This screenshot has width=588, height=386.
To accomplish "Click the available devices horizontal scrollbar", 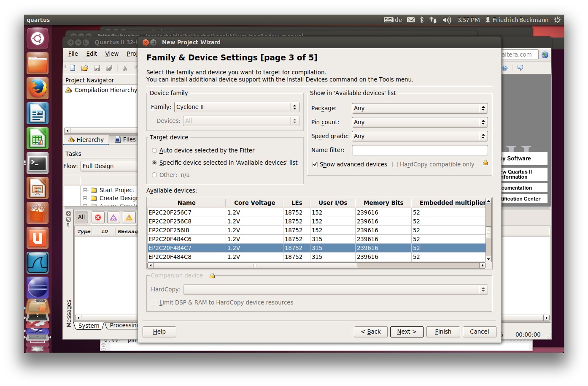I will coord(255,266).
